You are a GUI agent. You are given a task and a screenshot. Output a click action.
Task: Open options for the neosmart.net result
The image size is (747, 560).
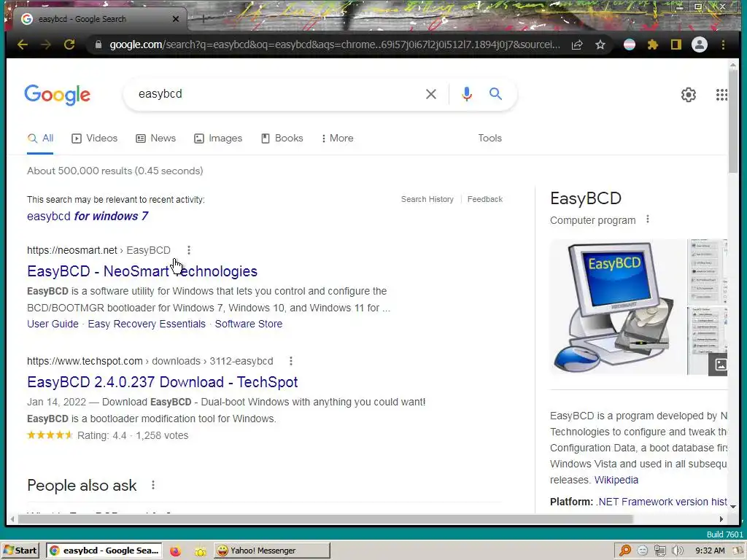coord(189,250)
